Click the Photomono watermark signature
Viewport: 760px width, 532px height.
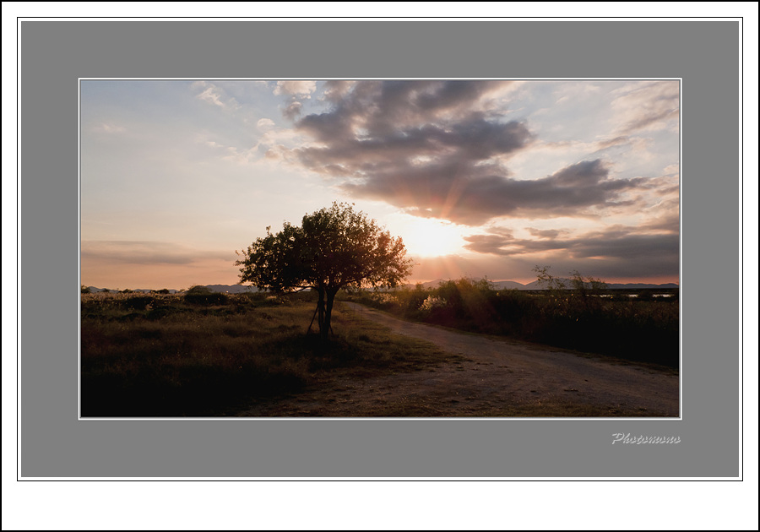coord(645,438)
